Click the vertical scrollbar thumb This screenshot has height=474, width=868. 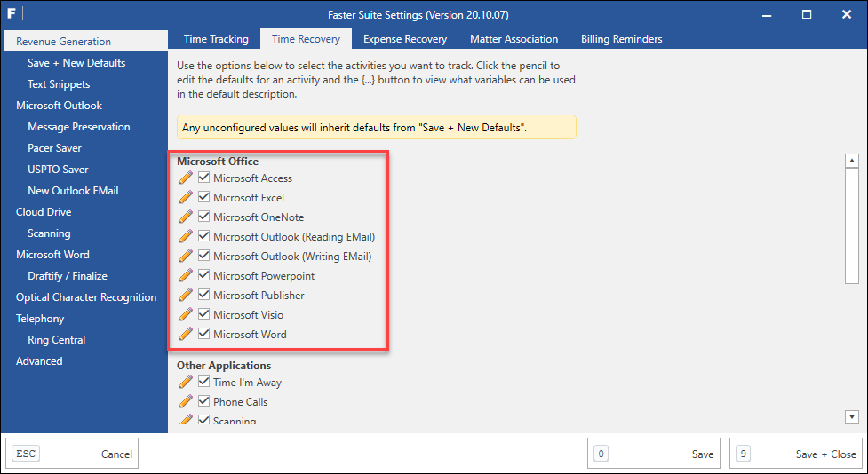point(852,225)
